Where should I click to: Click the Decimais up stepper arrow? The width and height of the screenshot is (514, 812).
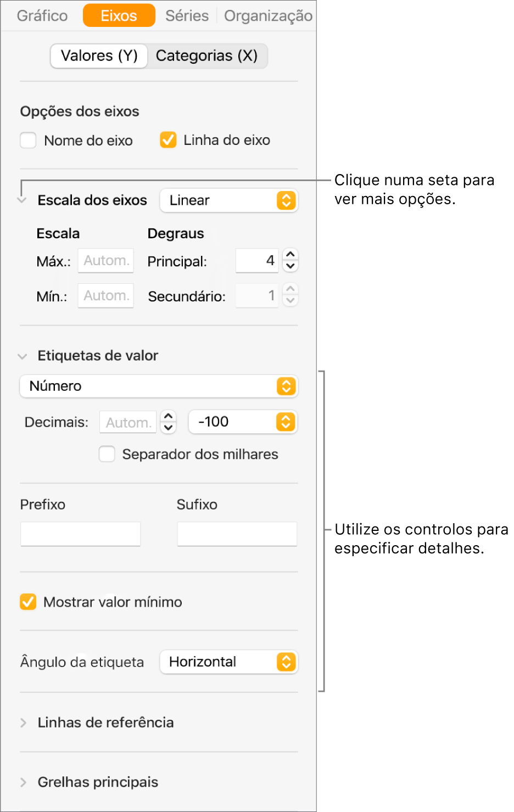169,416
